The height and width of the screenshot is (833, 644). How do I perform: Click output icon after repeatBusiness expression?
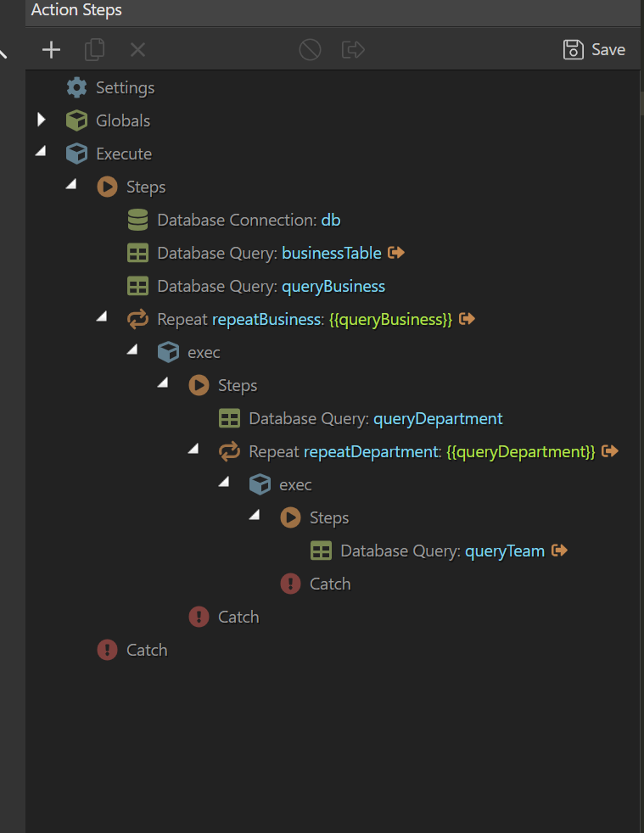466,319
